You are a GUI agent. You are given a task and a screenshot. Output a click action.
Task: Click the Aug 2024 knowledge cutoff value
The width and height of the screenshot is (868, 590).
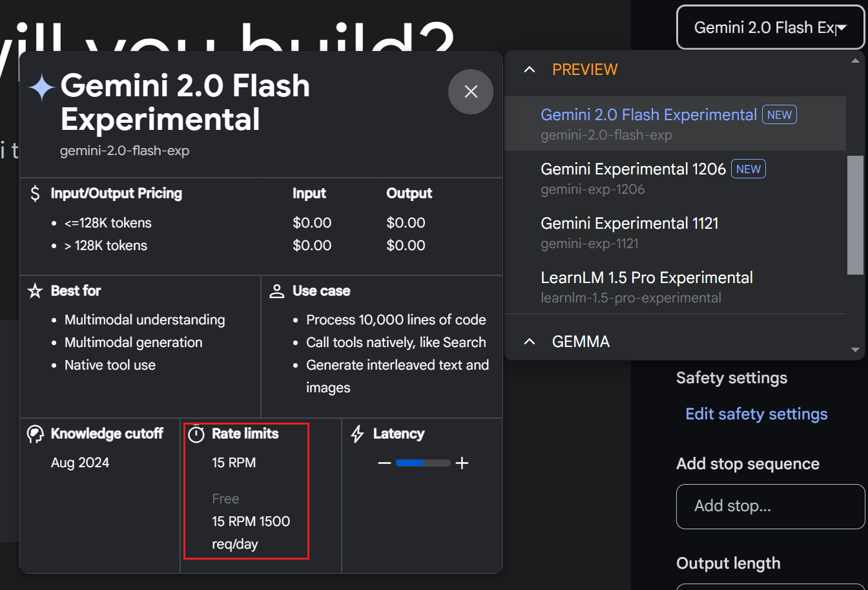point(80,463)
